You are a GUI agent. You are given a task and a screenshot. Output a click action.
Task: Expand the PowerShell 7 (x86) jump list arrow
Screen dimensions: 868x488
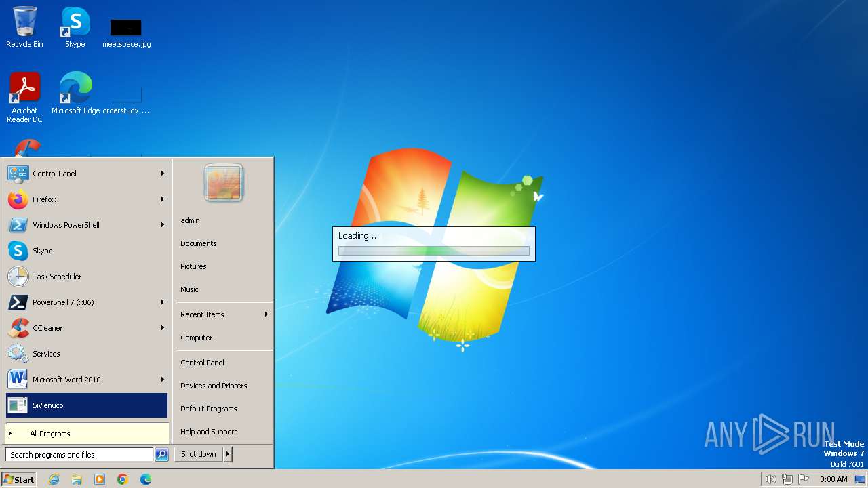pos(163,302)
